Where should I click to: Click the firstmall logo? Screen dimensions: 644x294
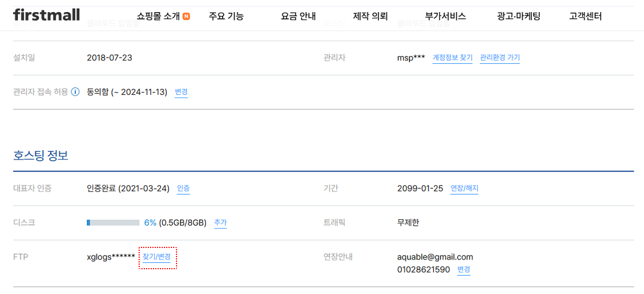pos(47,15)
